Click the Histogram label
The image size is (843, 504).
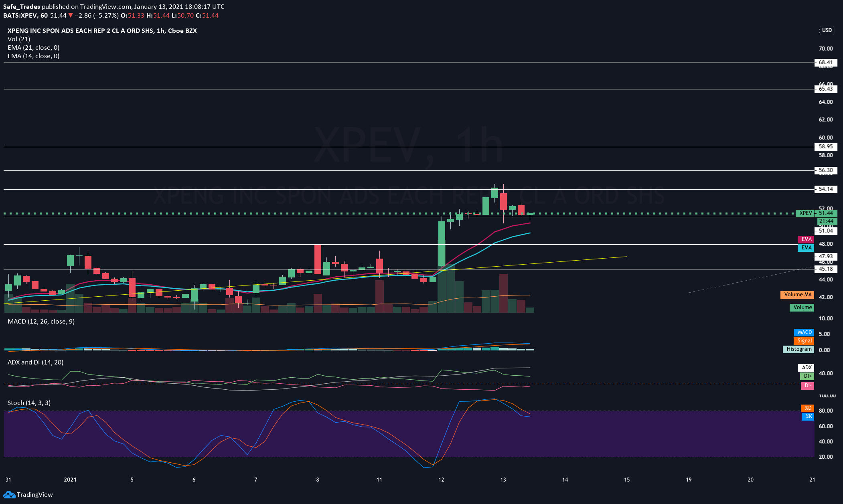point(798,349)
